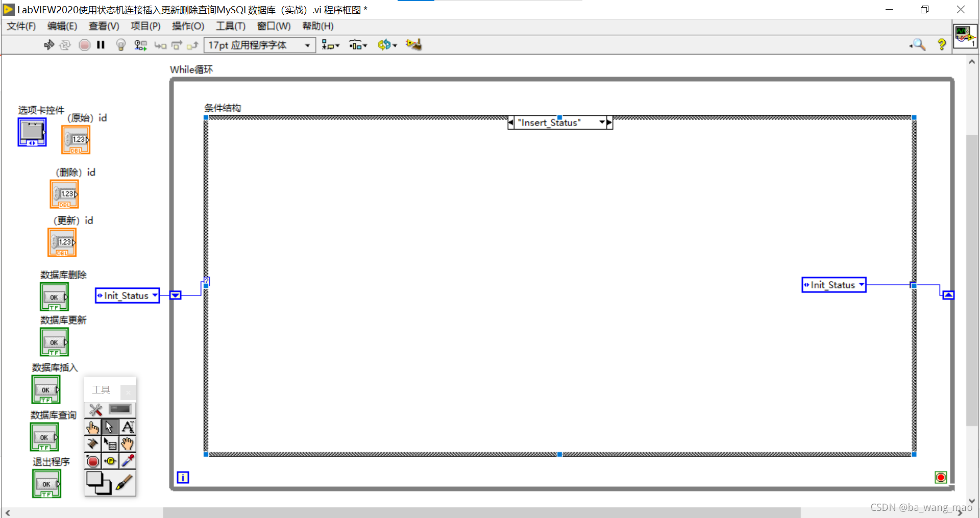Select the 数据库插入 boolean terminal
This screenshot has width=980, height=518.
tap(46, 389)
